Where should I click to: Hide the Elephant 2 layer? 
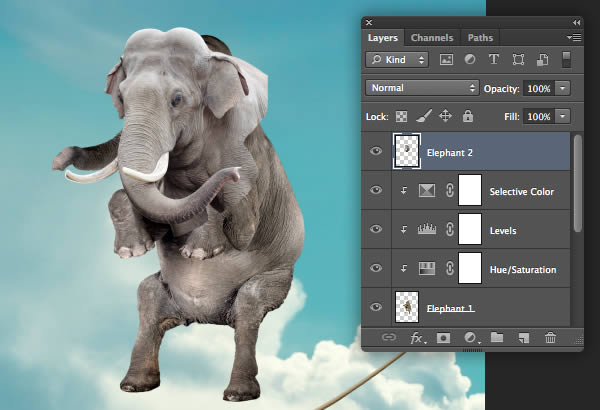[376, 151]
